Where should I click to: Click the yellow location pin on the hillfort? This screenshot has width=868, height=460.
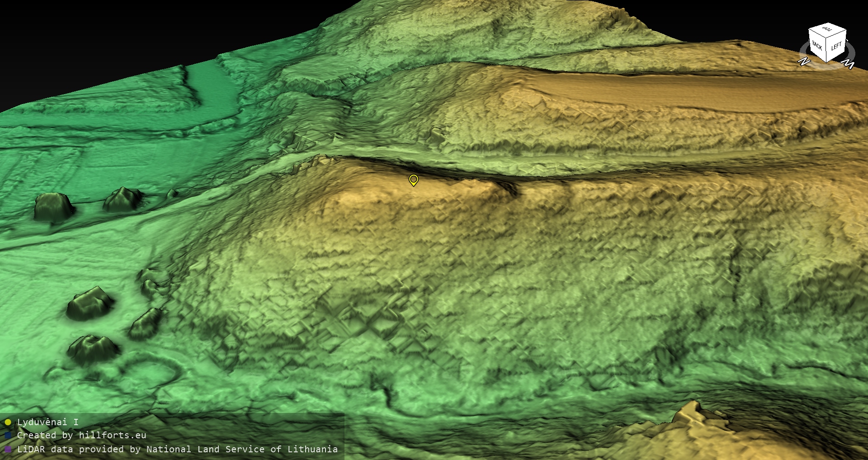[x=413, y=180]
